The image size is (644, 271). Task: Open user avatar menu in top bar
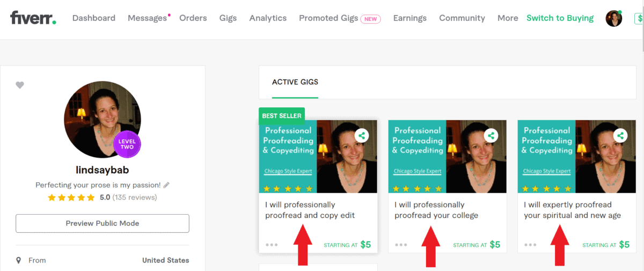tap(613, 18)
